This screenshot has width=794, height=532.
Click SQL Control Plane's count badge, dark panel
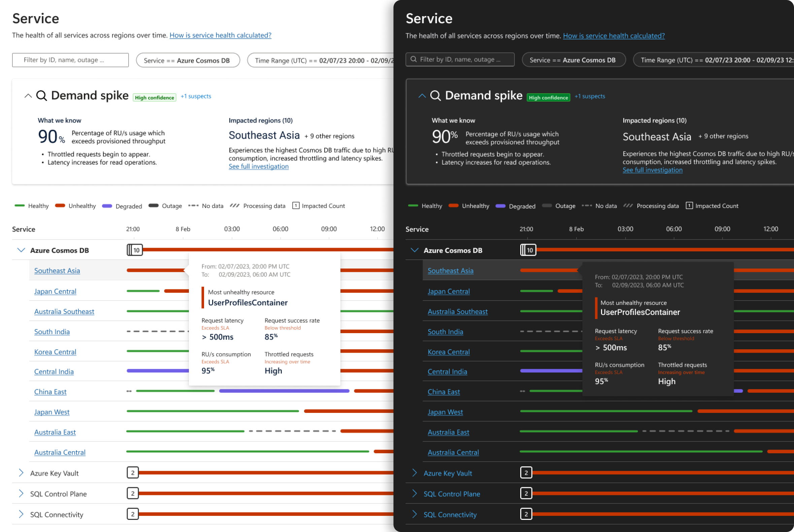pyautogui.click(x=526, y=493)
